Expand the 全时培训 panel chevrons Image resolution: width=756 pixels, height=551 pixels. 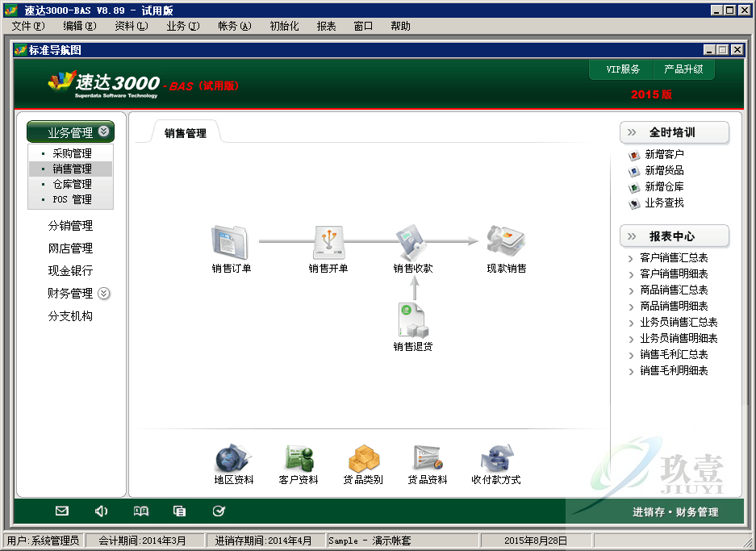632,132
